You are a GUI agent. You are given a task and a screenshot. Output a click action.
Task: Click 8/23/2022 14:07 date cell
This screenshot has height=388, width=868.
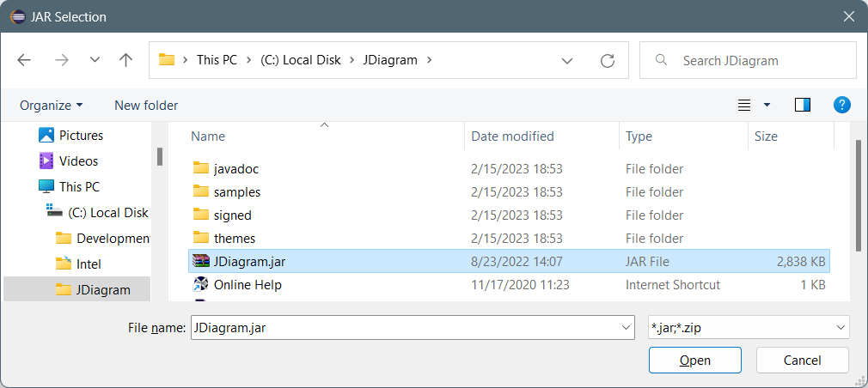click(516, 262)
